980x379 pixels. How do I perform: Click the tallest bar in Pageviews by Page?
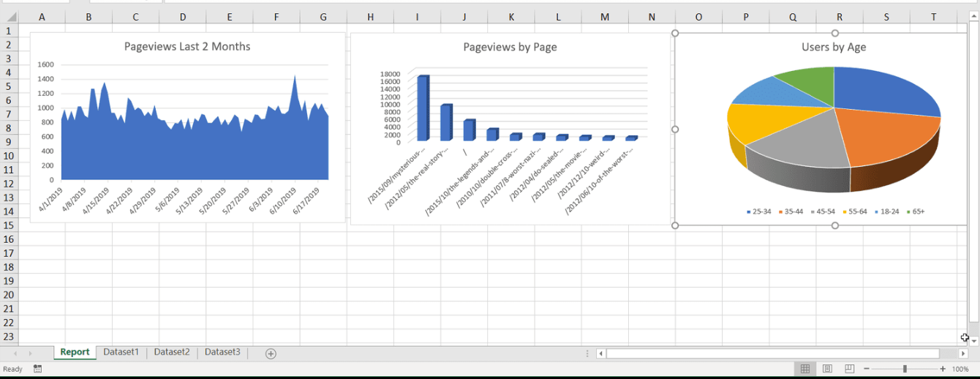423,108
